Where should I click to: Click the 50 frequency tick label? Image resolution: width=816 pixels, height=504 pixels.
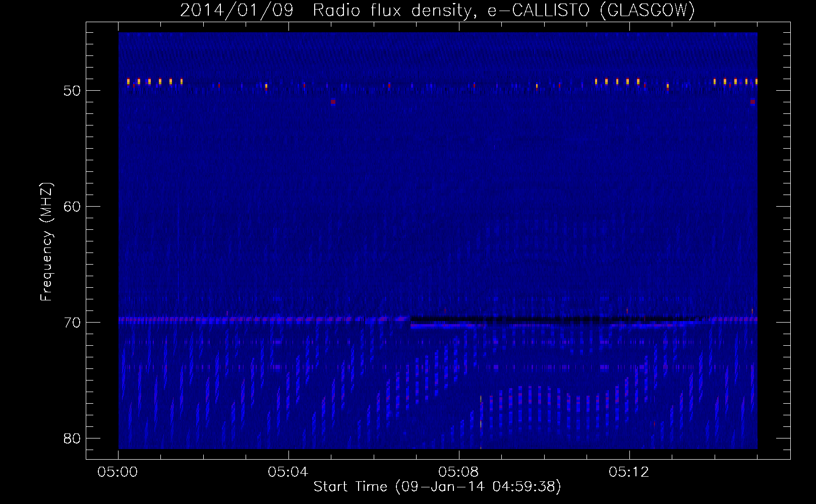coord(72,91)
